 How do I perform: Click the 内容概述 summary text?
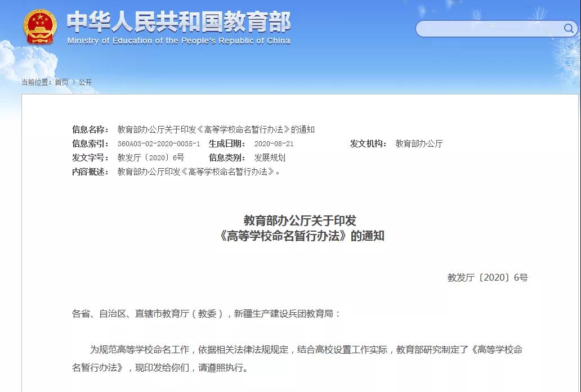click(x=199, y=172)
